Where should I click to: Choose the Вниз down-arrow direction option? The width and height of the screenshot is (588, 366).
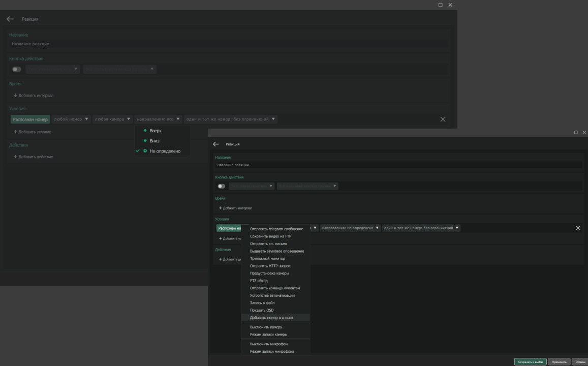(154, 141)
